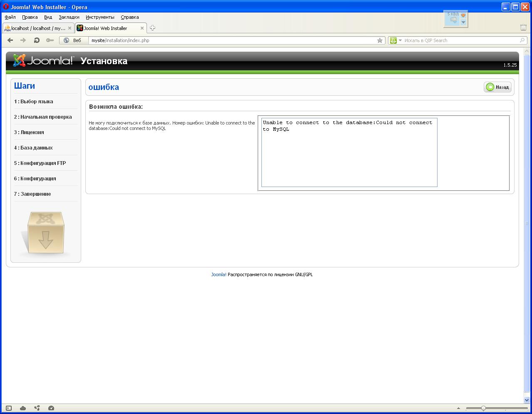Viewport: 532px width, 414px height.
Task: Click step 2: Начальная проверка
Action: 43,117
